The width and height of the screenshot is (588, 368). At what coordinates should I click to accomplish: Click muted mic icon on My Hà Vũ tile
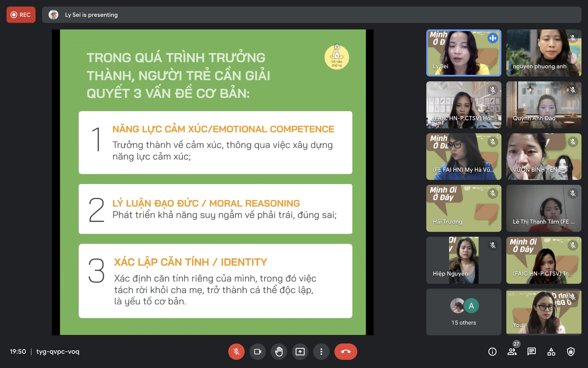click(x=493, y=142)
